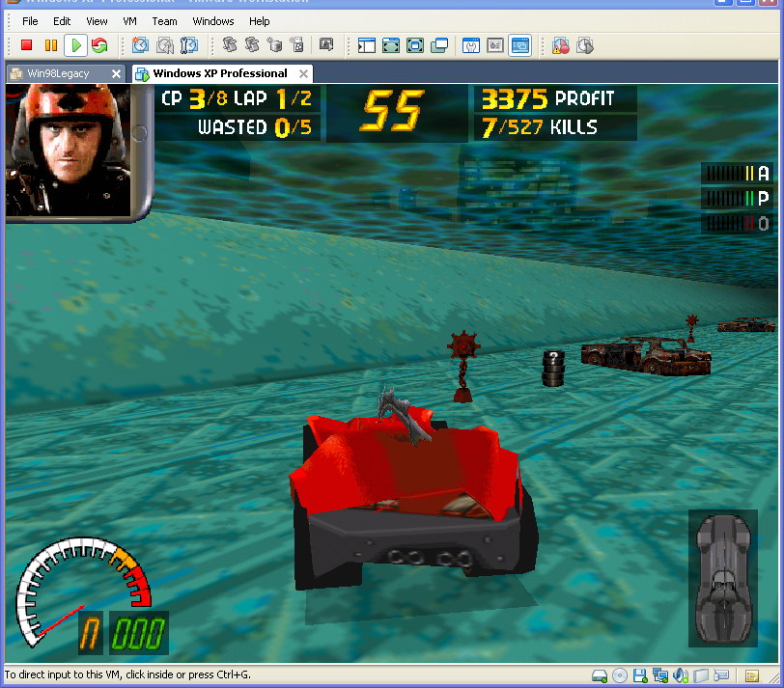Click the network adapter status bar icon
Image resolution: width=784 pixels, height=688 pixels.
[660, 676]
